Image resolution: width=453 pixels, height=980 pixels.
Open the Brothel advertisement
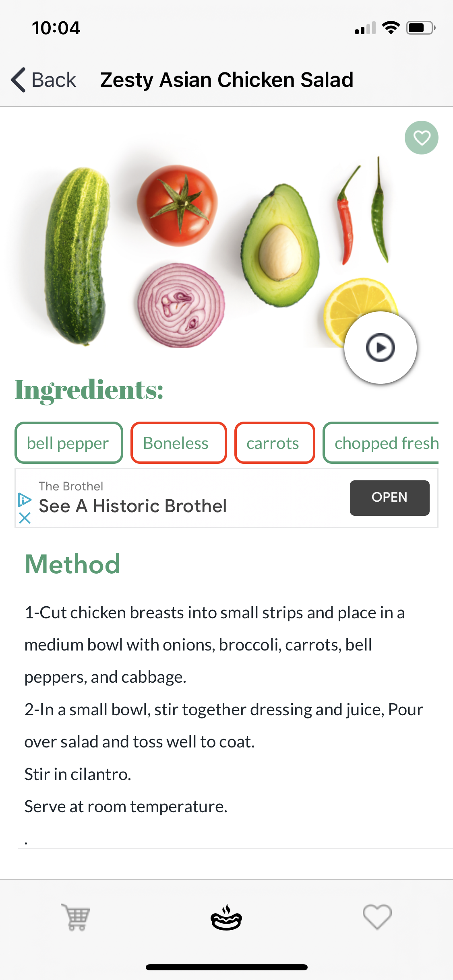[389, 498]
